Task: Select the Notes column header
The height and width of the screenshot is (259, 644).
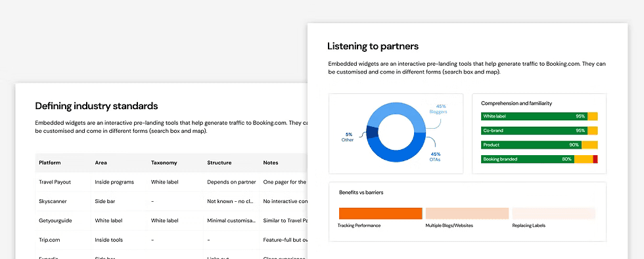Action: pos(271,162)
